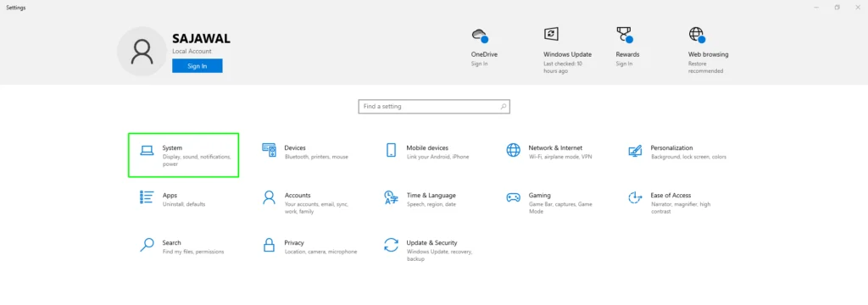The image size is (868, 305).
Task: Open the Apps list icon
Action: coord(147,197)
